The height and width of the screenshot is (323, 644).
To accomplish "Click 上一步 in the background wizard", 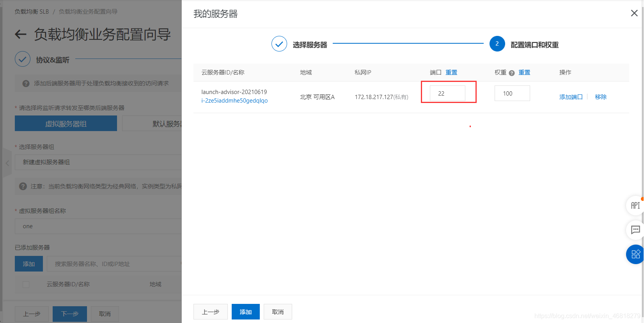I will coord(32,314).
